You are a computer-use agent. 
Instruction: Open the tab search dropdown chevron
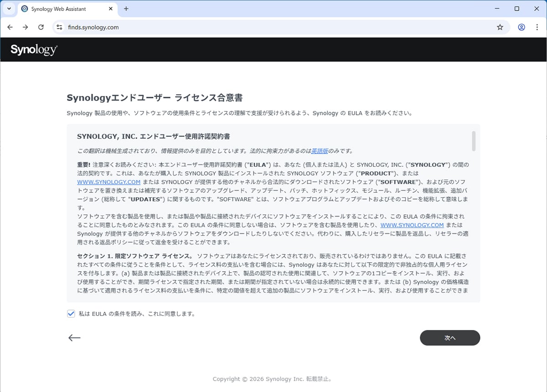click(x=9, y=9)
